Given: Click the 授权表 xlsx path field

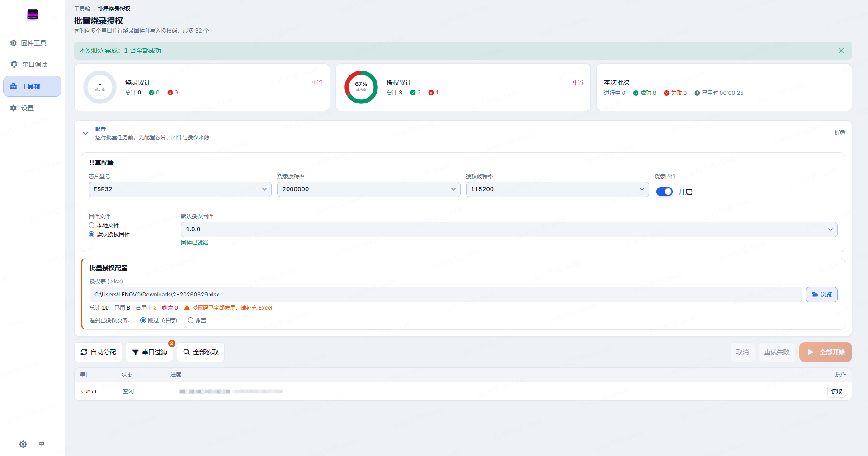Looking at the screenshot, I should pos(445,295).
